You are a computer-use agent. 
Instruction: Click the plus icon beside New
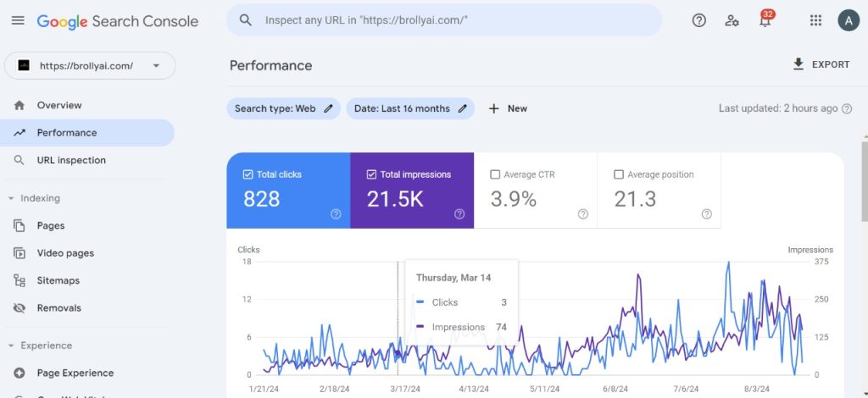click(x=494, y=108)
